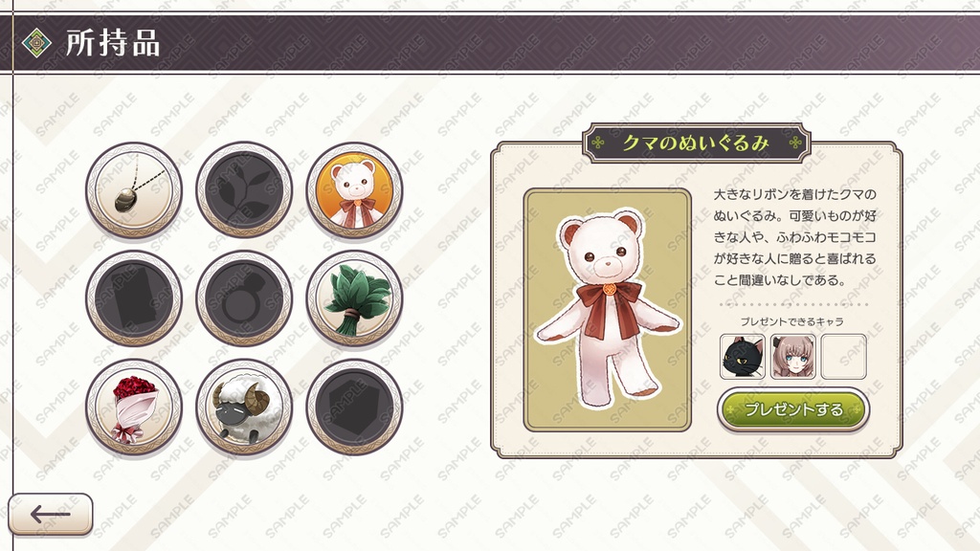
Task: Select the pendant necklace item
Action: (134, 189)
